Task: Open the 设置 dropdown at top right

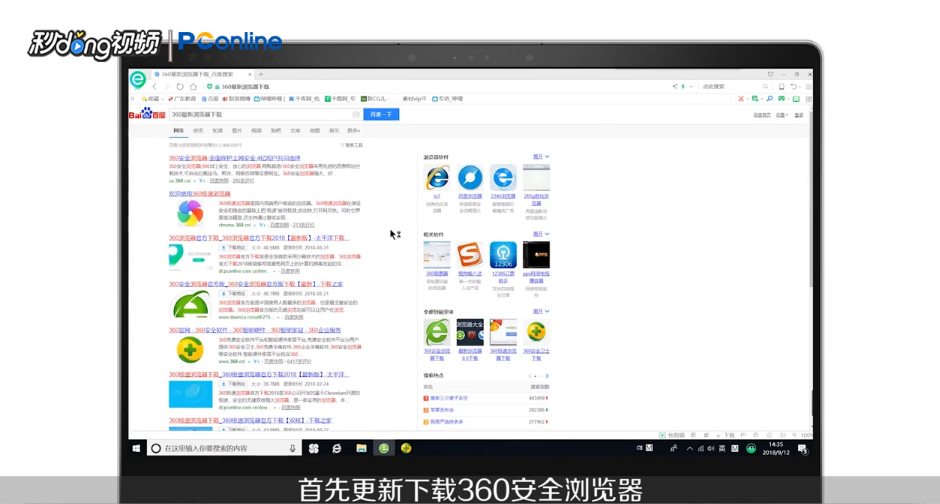Action: 782,115
